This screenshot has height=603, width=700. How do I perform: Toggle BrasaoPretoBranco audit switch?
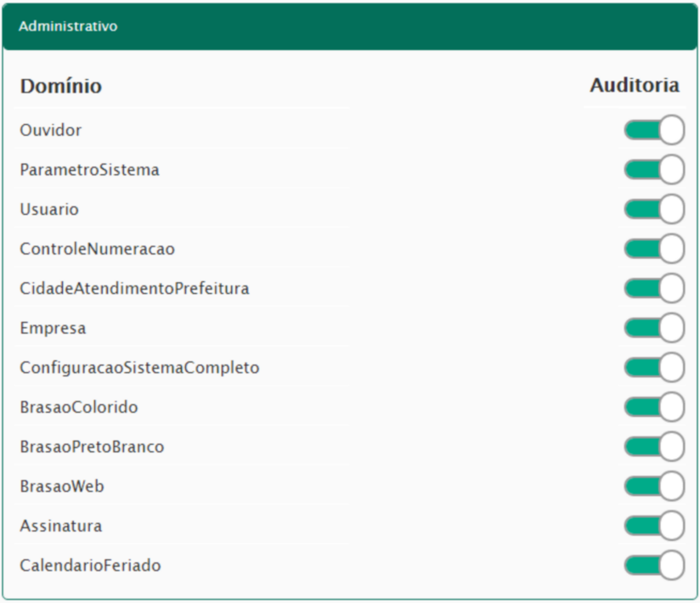tap(653, 447)
